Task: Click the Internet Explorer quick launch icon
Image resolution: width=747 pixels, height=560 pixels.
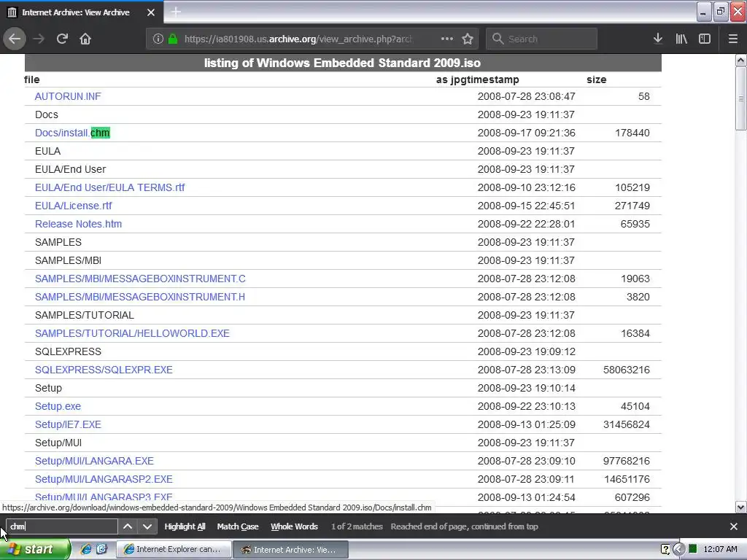Action: click(x=86, y=549)
